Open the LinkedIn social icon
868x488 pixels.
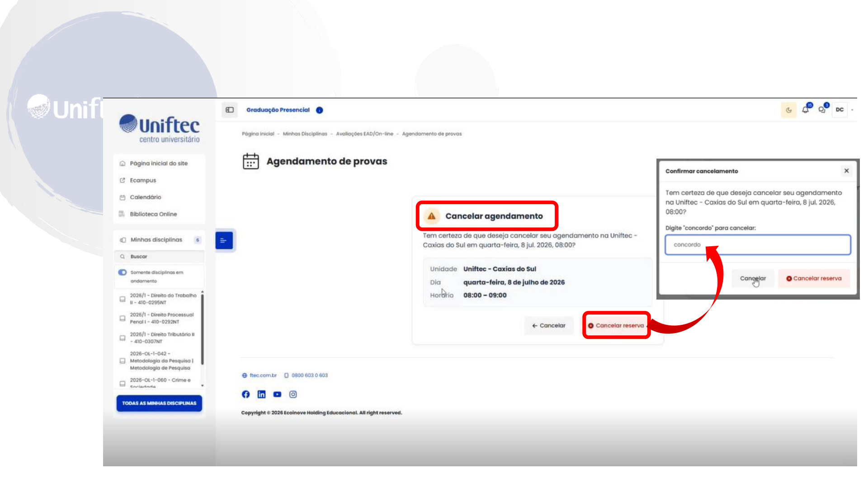click(x=261, y=394)
